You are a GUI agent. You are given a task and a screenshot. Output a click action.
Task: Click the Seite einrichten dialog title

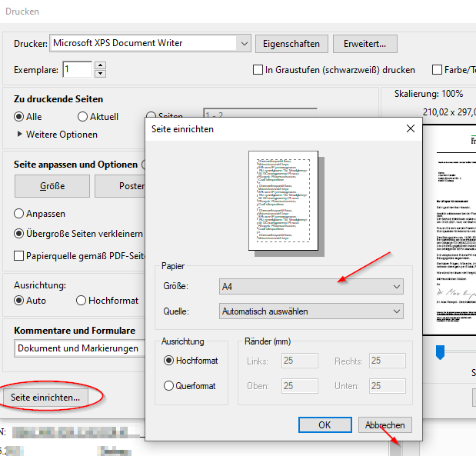(182, 129)
